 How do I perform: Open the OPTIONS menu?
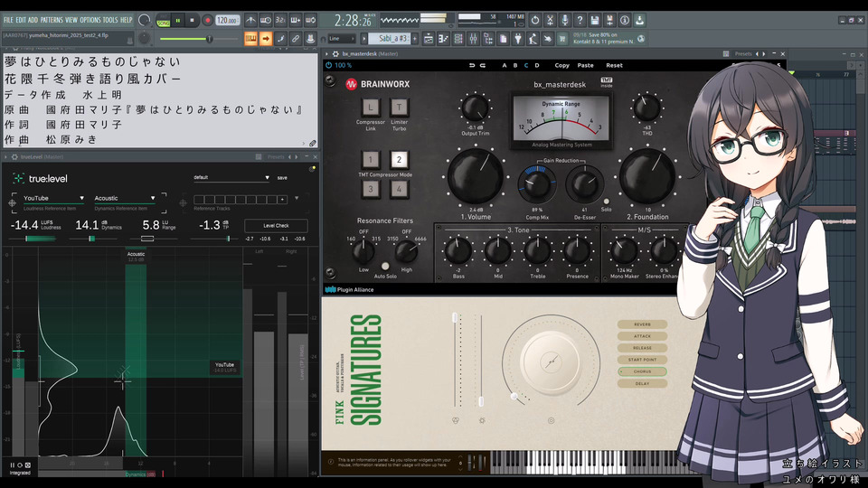click(x=90, y=20)
